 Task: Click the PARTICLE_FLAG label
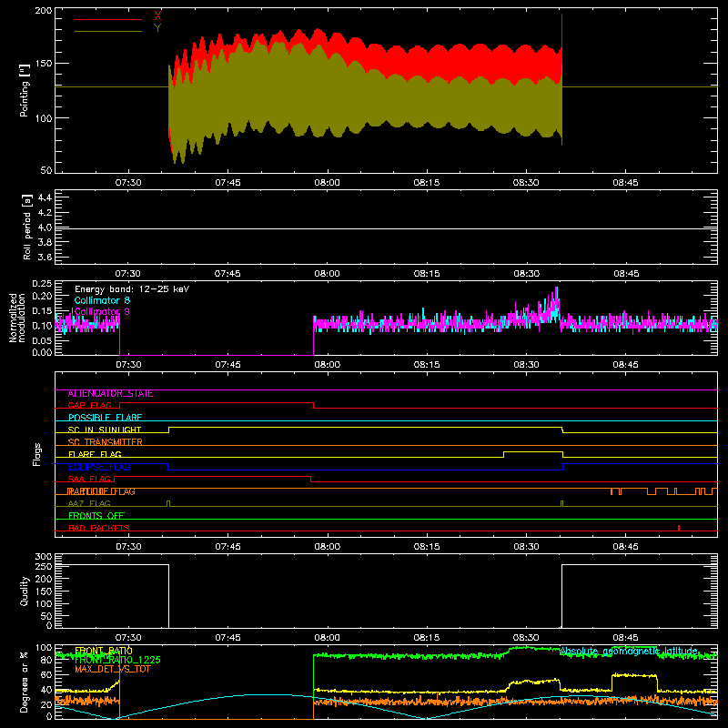point(101,491)
